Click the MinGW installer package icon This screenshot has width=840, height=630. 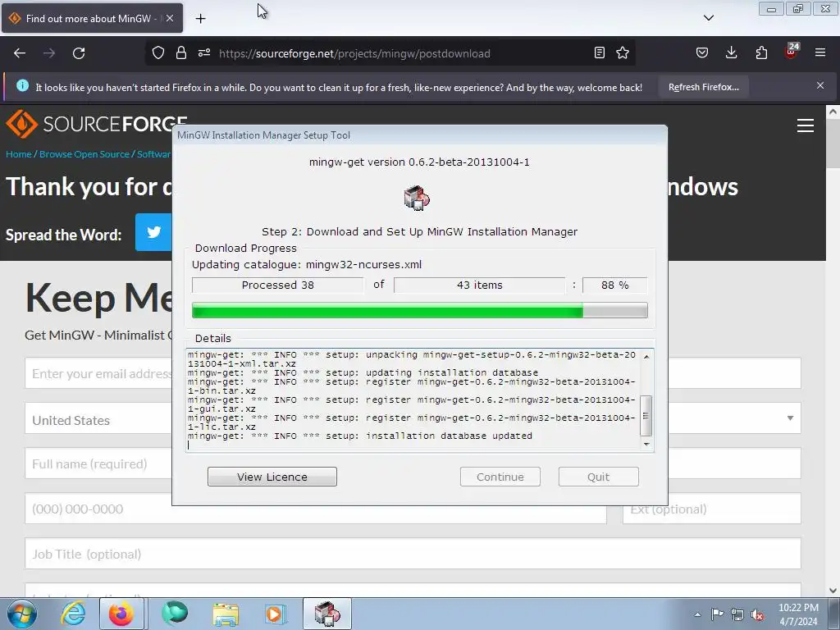417,198
